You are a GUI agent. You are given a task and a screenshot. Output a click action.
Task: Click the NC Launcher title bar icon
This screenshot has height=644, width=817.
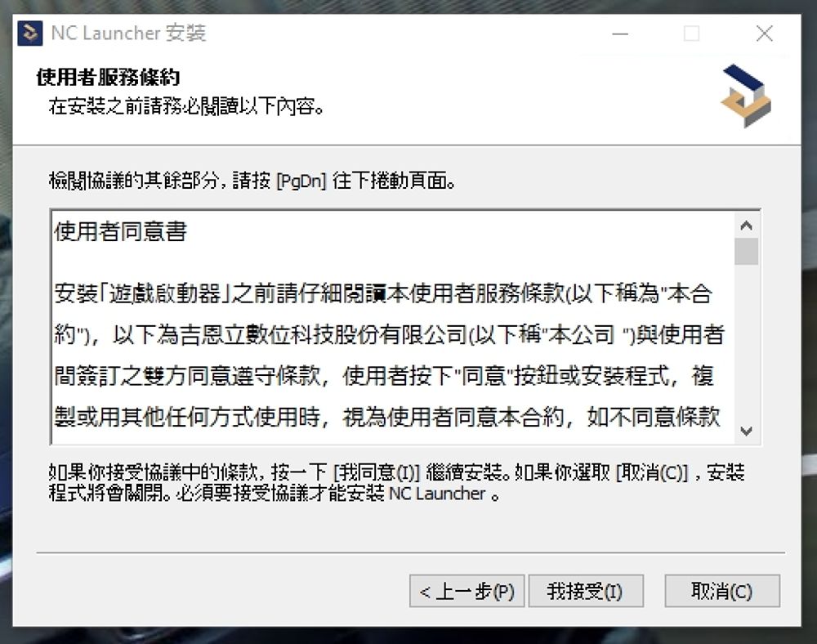(29, 34)
